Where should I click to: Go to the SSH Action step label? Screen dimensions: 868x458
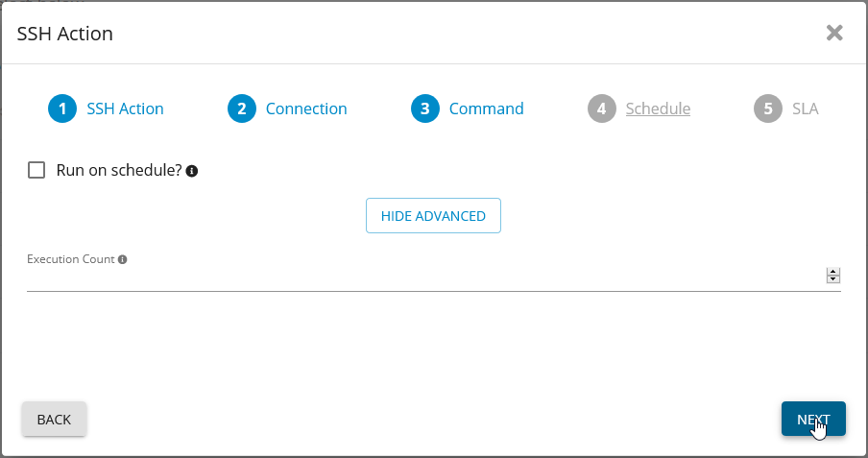(x=125, y=108)
